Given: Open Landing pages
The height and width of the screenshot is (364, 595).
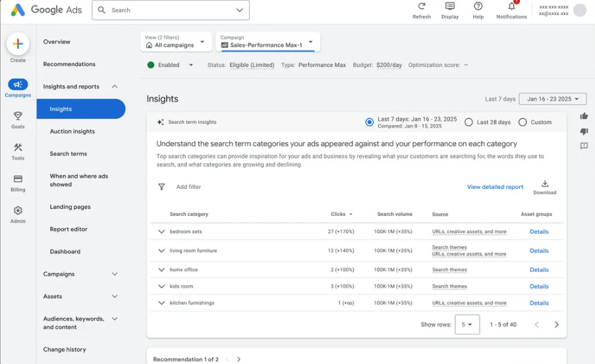Looking at the screenshot, I should point(71,207).
